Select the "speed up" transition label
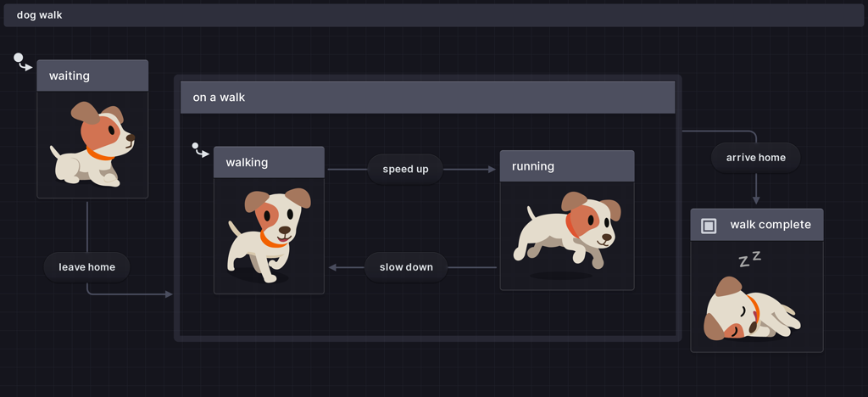Viewport: 868px width, 397px height. [x=405, y=170]
